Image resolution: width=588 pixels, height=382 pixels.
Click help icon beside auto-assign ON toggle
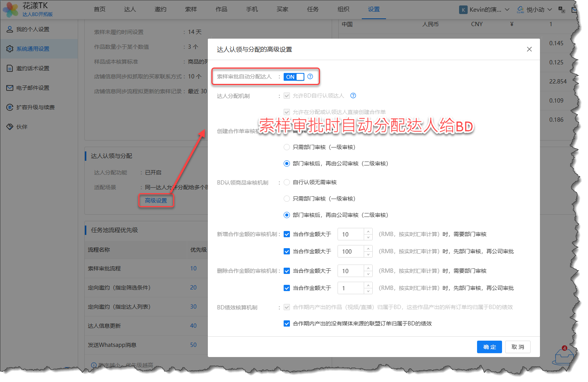(x=310, y=77)
